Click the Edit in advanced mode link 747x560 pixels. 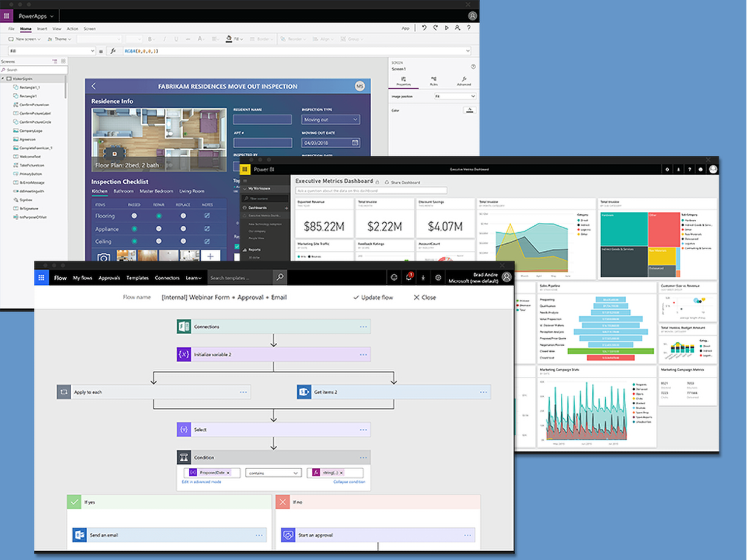coord(201,482)
